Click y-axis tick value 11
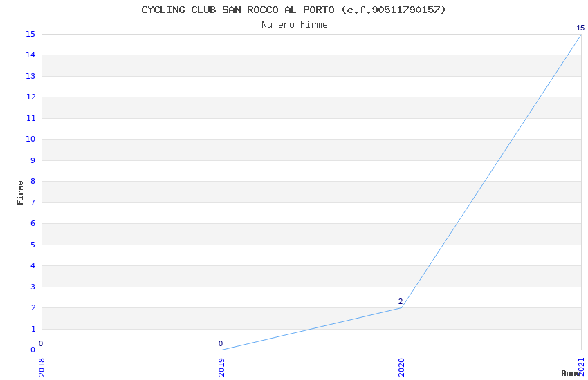This screenshot has height=380, width=588. tap(30, 118)
